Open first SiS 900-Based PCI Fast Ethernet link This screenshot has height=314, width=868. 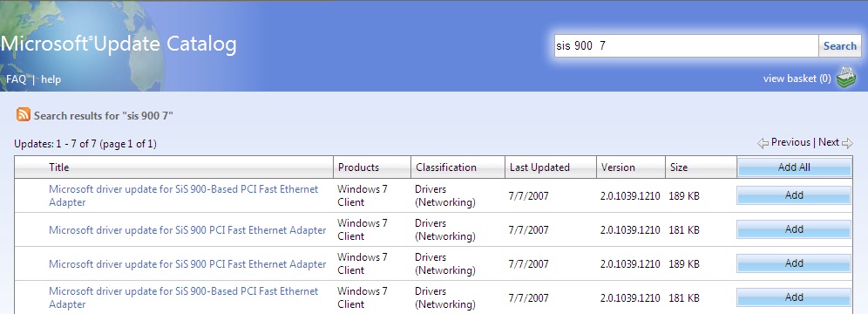(x=183, y=195)
